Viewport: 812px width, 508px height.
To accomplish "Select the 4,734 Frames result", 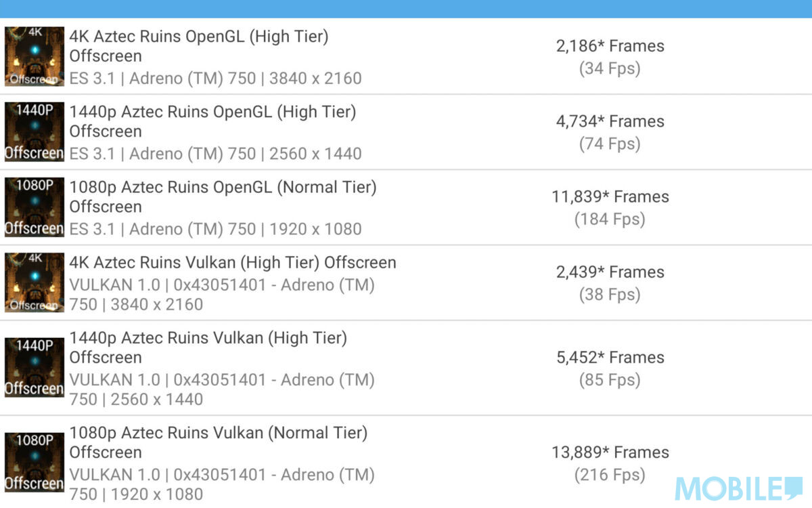I will (x=610, y=121).
